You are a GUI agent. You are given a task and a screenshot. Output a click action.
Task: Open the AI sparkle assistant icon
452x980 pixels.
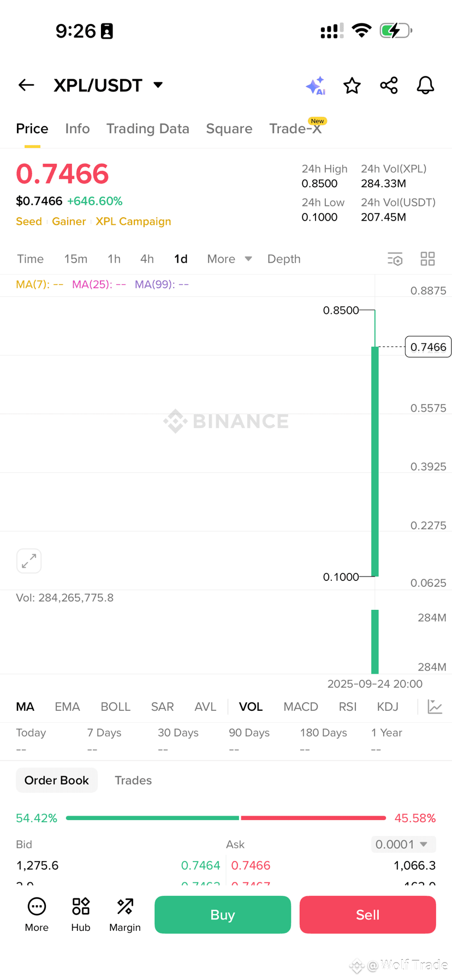[x=316, y=86]
